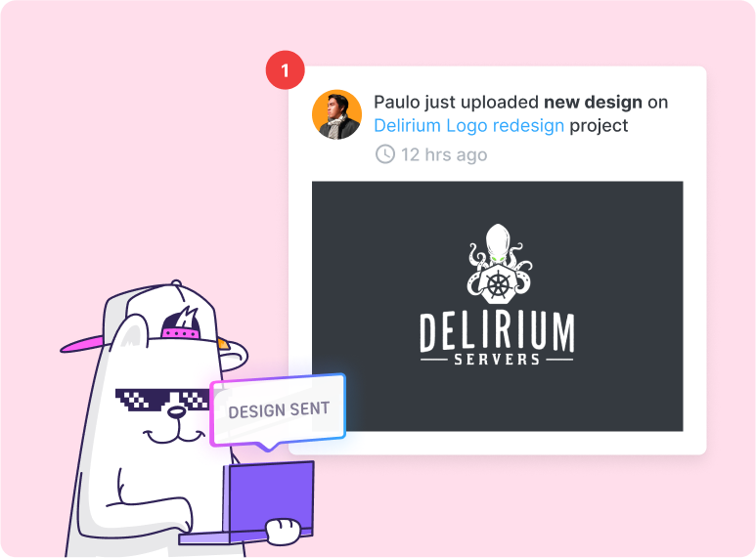Click the purple laptop held by bear
This screenshot has width=756, height=558.
click(x=267, y=502)
